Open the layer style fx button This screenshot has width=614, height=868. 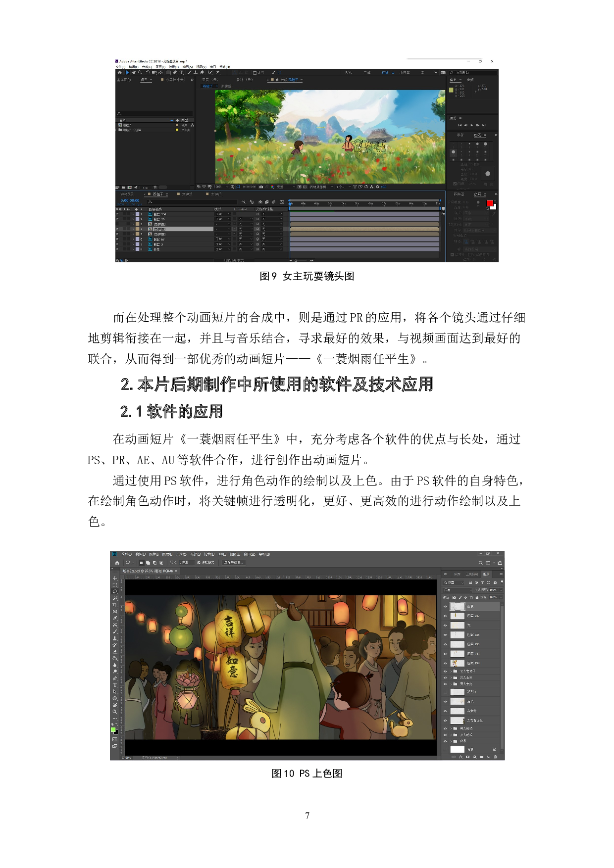(460, 757)
